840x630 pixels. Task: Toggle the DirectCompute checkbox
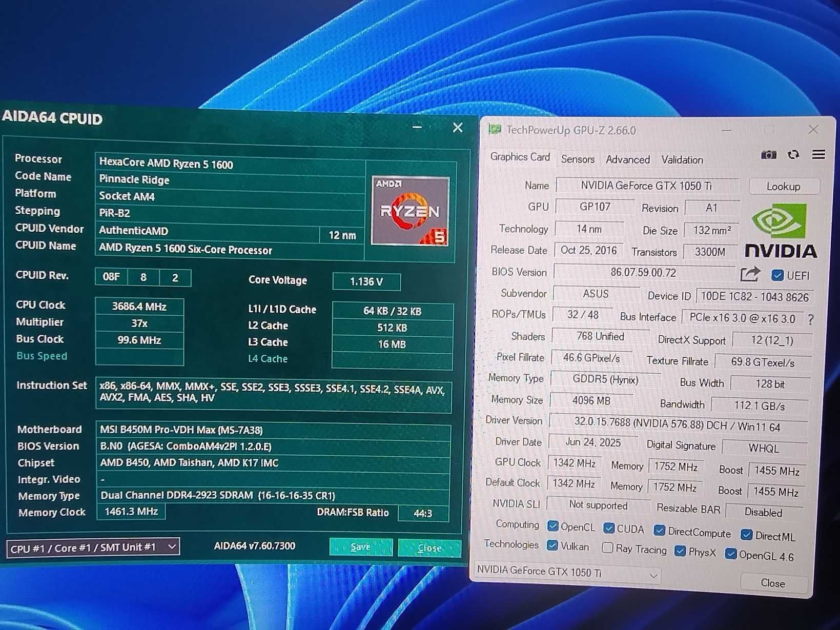(660, 531)
